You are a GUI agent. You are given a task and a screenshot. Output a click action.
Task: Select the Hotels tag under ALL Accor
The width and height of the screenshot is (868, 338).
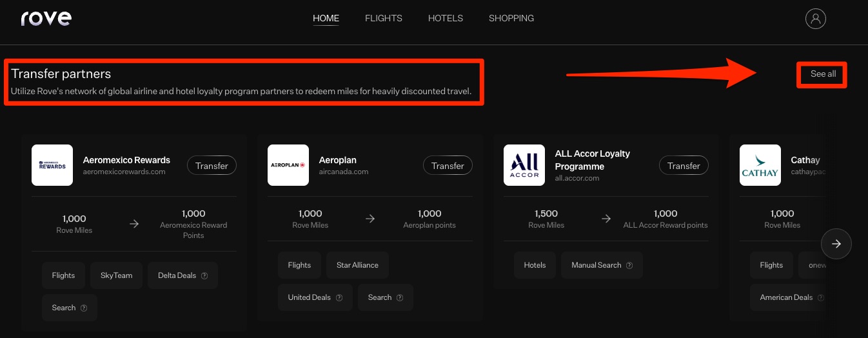pyautogui.click(x=535, y=265)
